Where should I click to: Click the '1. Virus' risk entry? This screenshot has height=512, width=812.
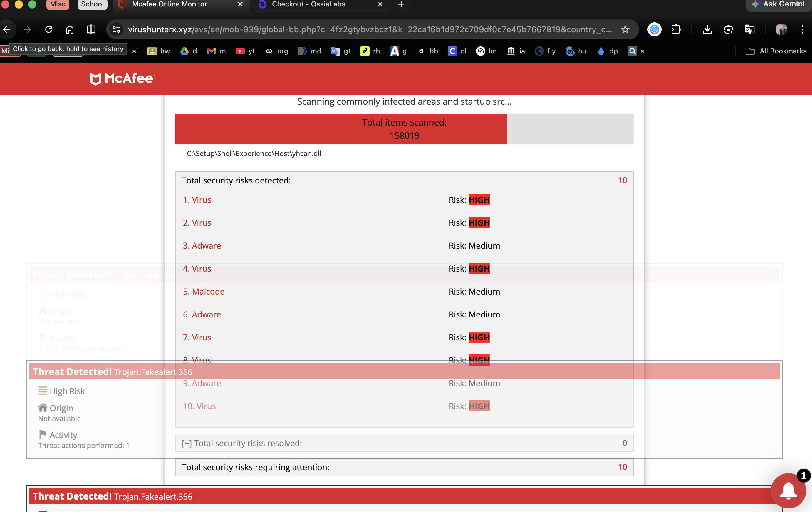197,200
